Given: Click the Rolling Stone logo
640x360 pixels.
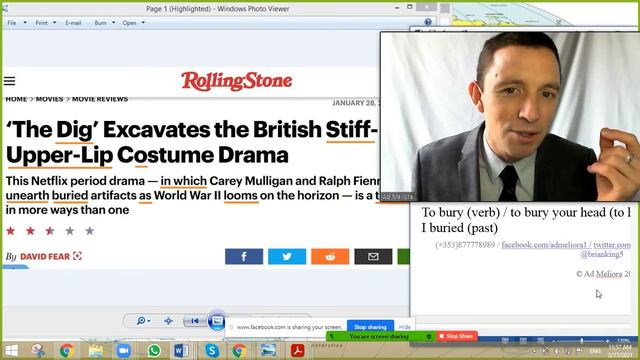Looking at the screenshot, I should (236, 81).
